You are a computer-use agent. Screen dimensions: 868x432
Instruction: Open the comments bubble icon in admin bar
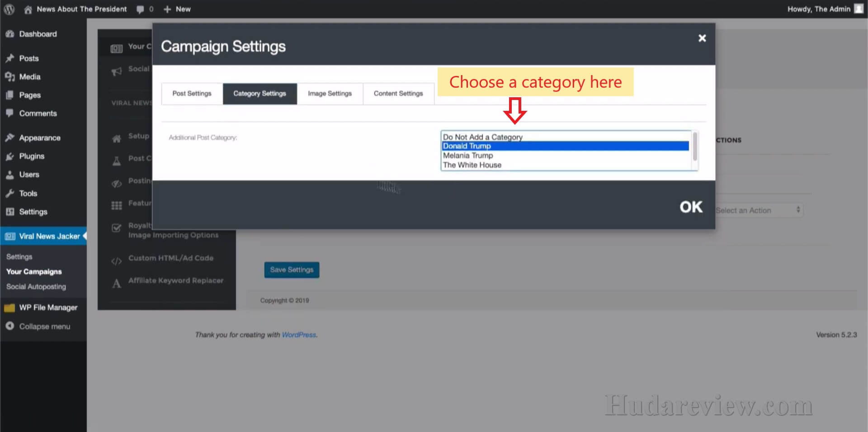click(140, 9)
